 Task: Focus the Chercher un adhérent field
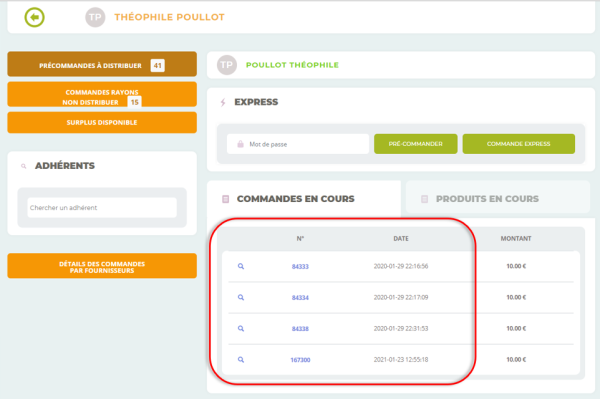tap(102, 208)
